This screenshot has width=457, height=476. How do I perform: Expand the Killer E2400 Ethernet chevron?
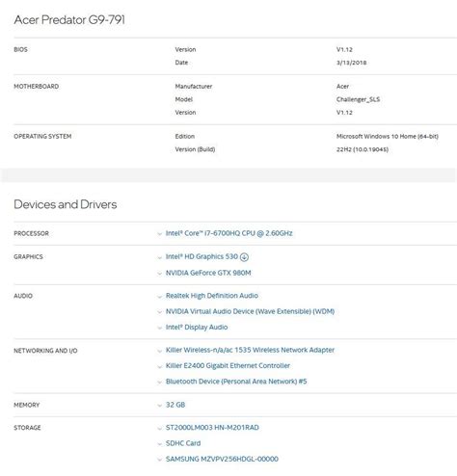tap(159, 366)
